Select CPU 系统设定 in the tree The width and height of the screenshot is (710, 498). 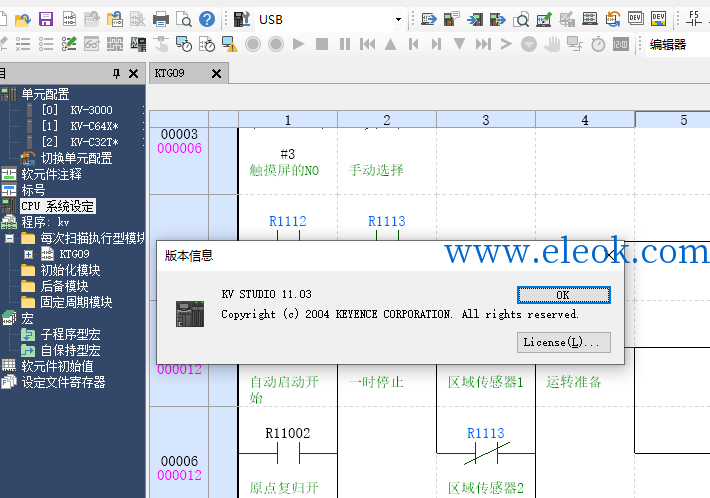pos(58,206)
